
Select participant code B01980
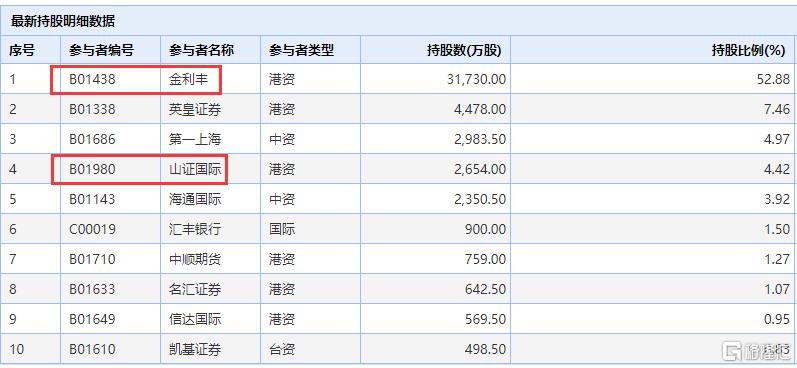point(92,169)
